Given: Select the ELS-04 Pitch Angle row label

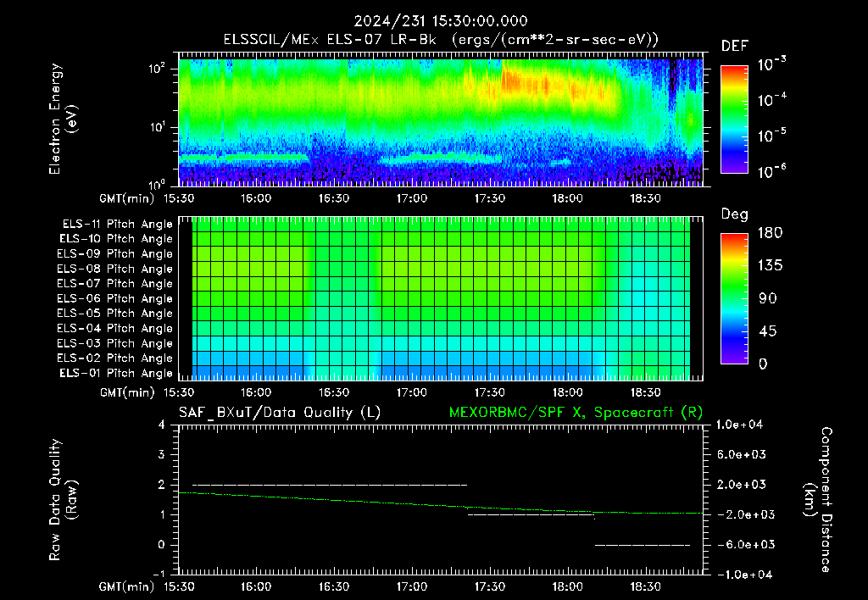Looking at the screenshot, I should pos(115,328).
